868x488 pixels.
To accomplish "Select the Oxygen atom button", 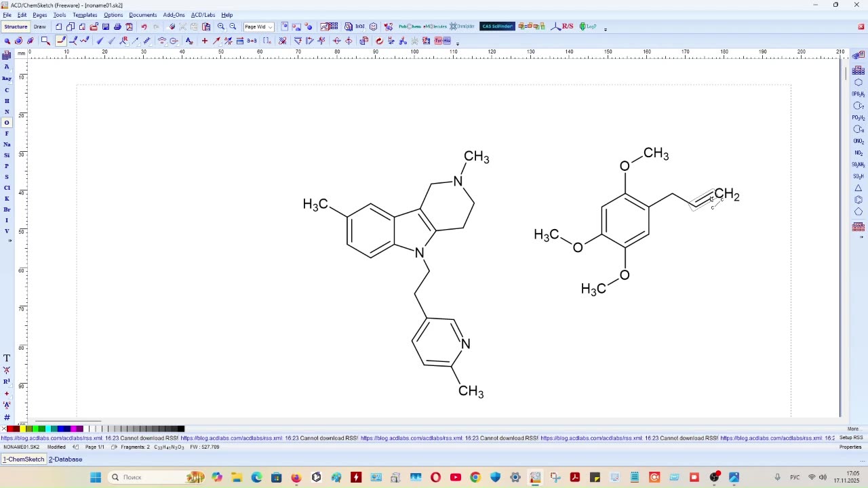I will (7, 123).
